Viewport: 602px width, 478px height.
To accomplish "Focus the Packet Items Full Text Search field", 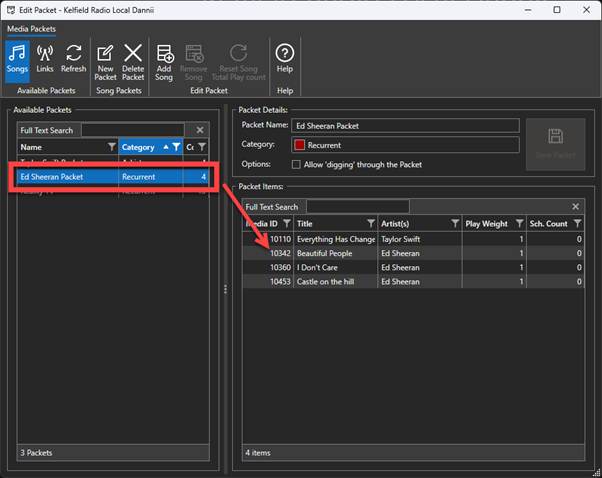I will (358, 207).
